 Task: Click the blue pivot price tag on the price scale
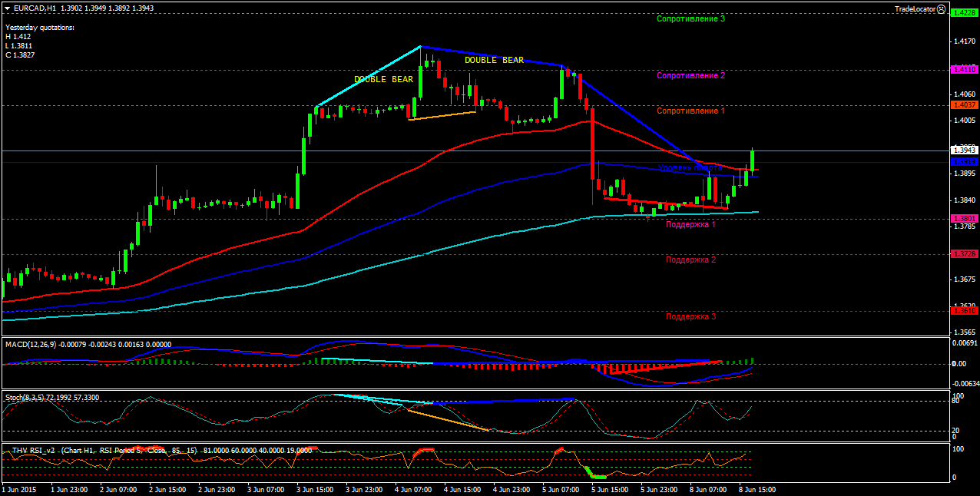click(964, 161)
